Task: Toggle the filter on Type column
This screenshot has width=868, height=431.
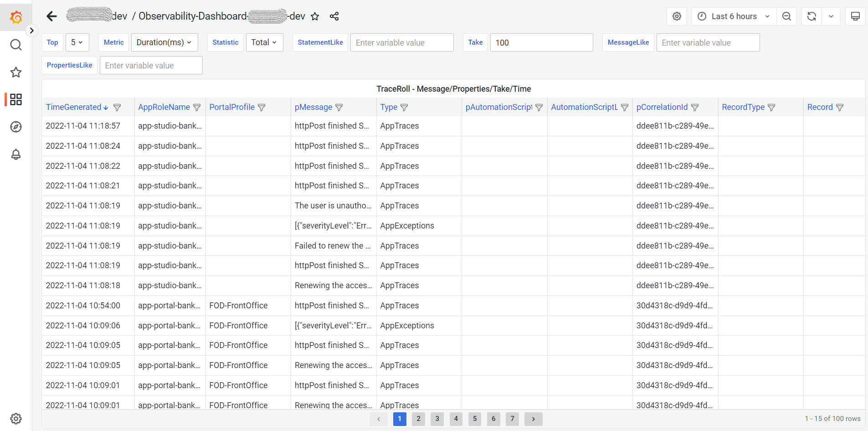Action: (404, 108)
